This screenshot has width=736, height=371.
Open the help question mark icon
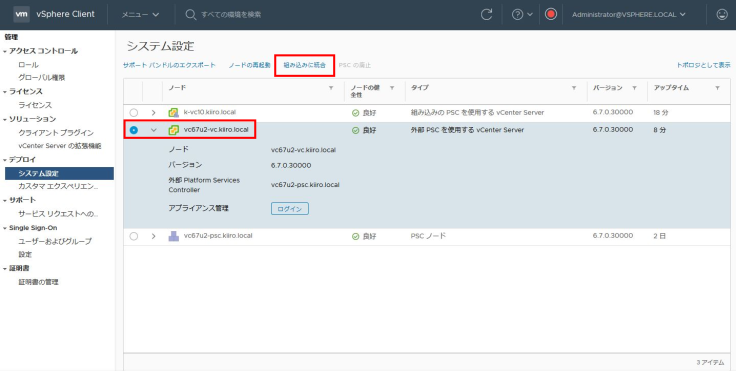click(517, 15)
